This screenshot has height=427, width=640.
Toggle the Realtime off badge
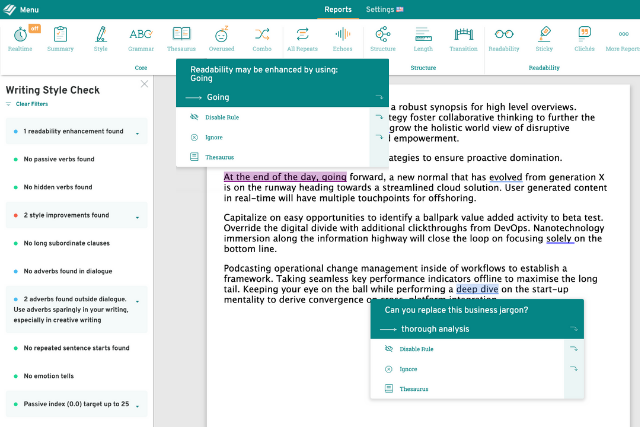point(35,28)
